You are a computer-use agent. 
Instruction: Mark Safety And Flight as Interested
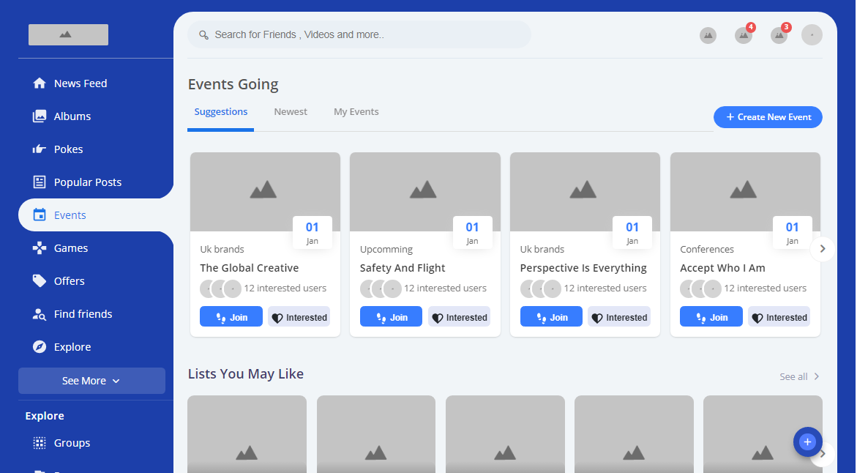(459, 317)
